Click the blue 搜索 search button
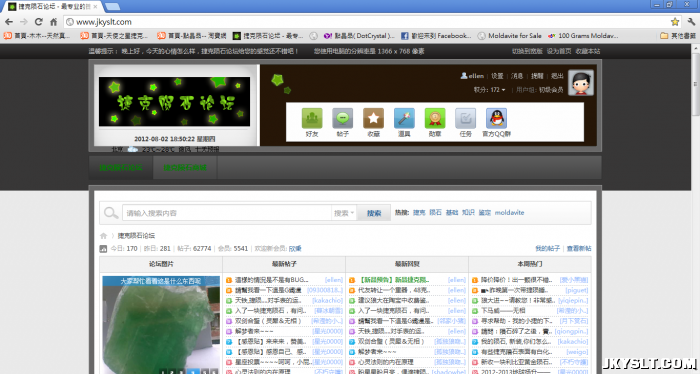The image size is (700, 374). pos(374,213)
